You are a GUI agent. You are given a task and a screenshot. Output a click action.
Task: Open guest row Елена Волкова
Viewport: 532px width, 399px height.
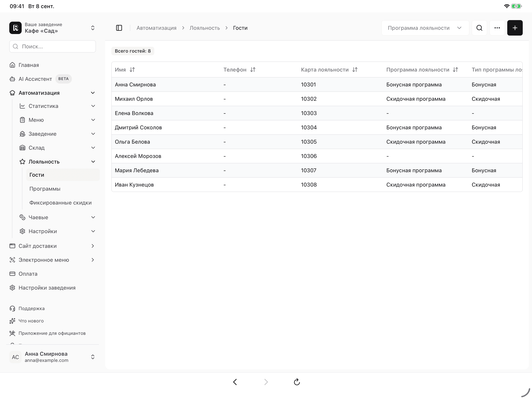pyautogui.click(x=317, y=113)
